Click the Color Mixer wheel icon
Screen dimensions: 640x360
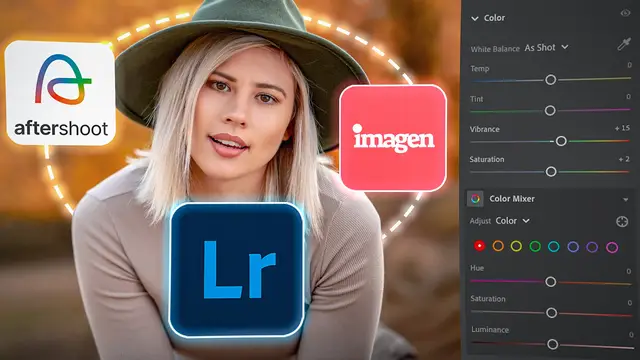point(475,199)
